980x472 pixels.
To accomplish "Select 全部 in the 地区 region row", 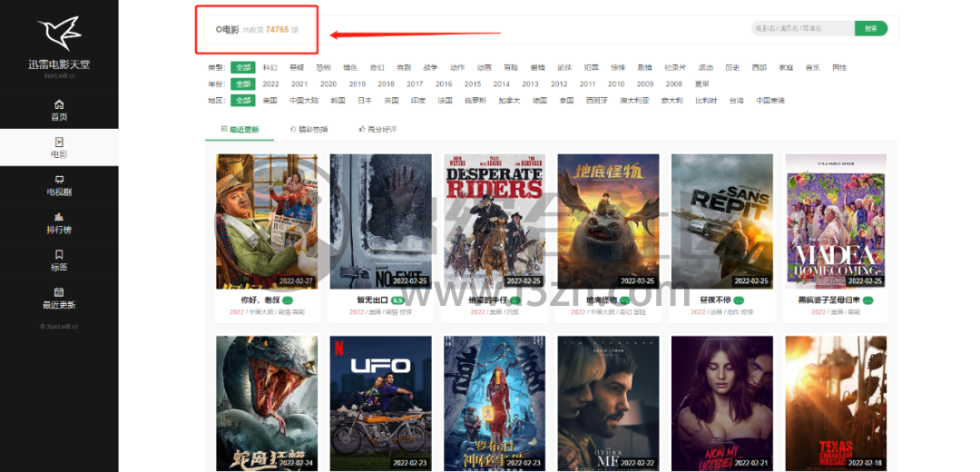I will [x=242, y=100].
